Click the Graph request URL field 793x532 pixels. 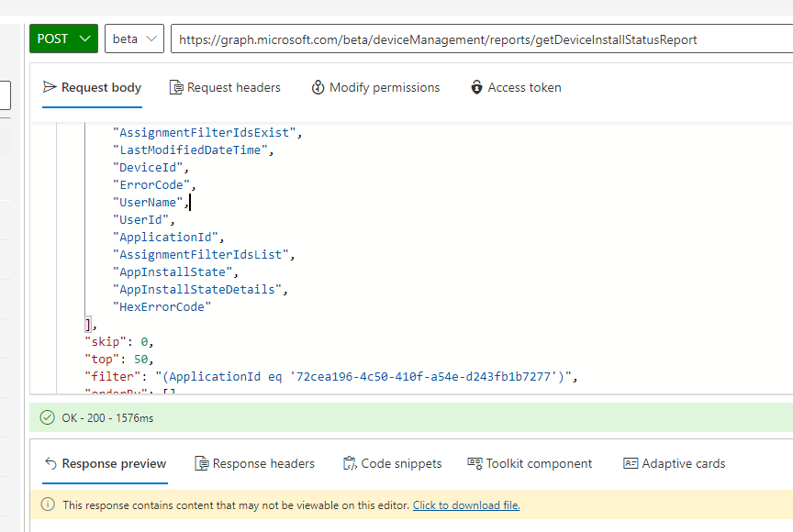[482, 39]
